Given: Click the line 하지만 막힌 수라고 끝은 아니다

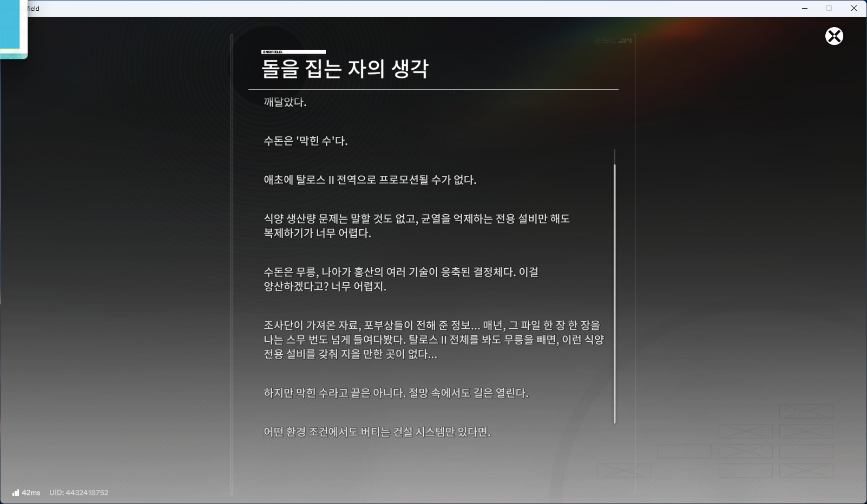Looking at the screenshot, I should (x=396, y=393).
